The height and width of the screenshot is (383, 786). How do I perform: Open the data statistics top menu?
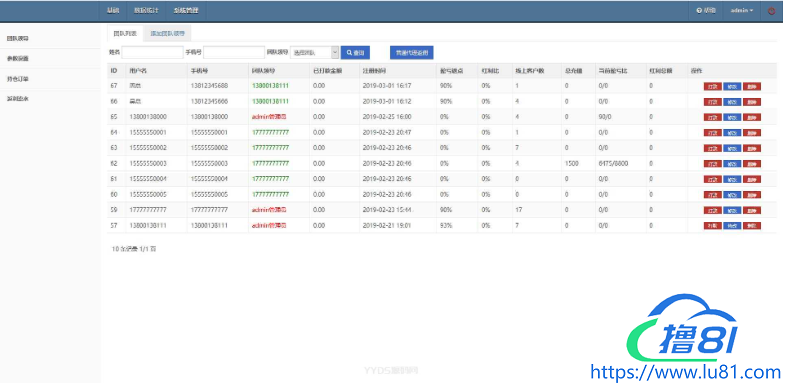[x=146, y=11]
